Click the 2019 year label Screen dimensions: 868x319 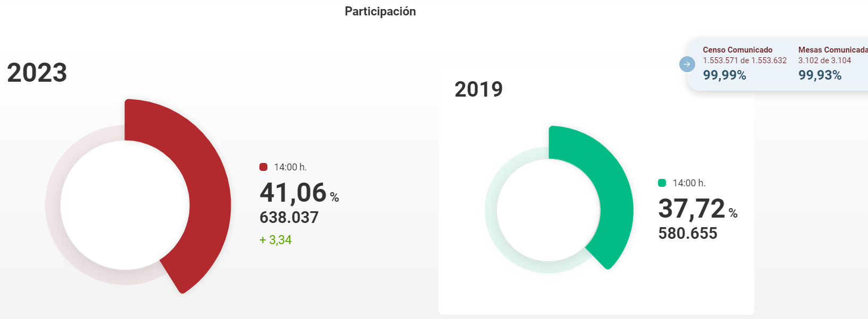click(478, 89)
